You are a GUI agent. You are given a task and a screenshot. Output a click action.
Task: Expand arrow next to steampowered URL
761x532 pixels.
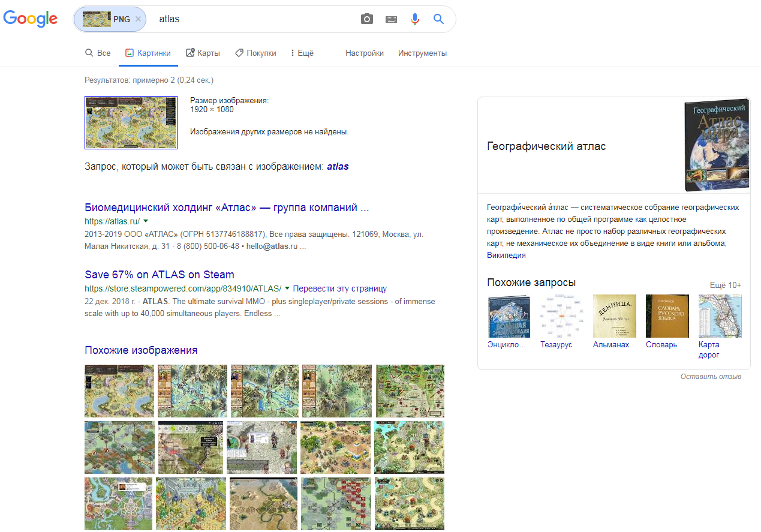pos(287,288)
